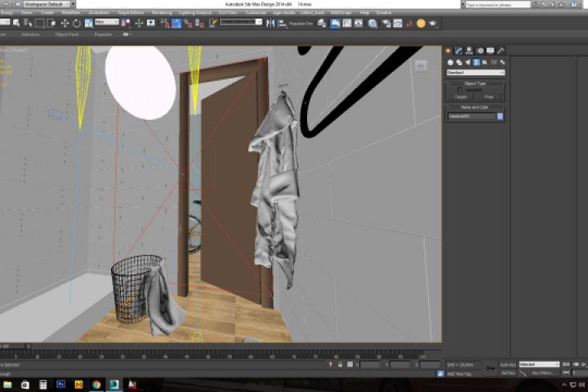Open the Hierarchy command panel tab
The width and height of the screenshot is (588, 392).
pyautogui.click(x=469, y=51)
